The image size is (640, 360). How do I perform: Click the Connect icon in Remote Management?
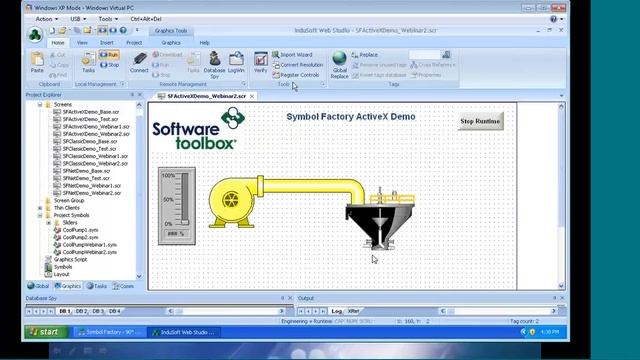click(x=139, y=62)
